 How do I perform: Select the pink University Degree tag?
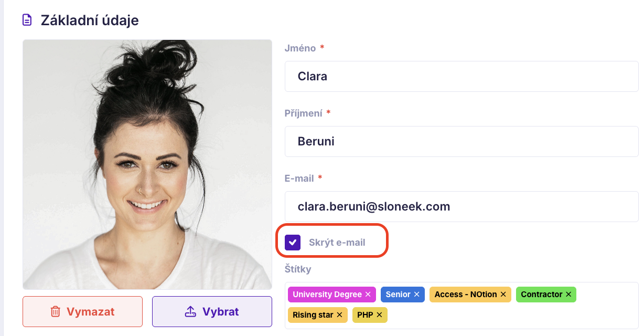point(327,295)
